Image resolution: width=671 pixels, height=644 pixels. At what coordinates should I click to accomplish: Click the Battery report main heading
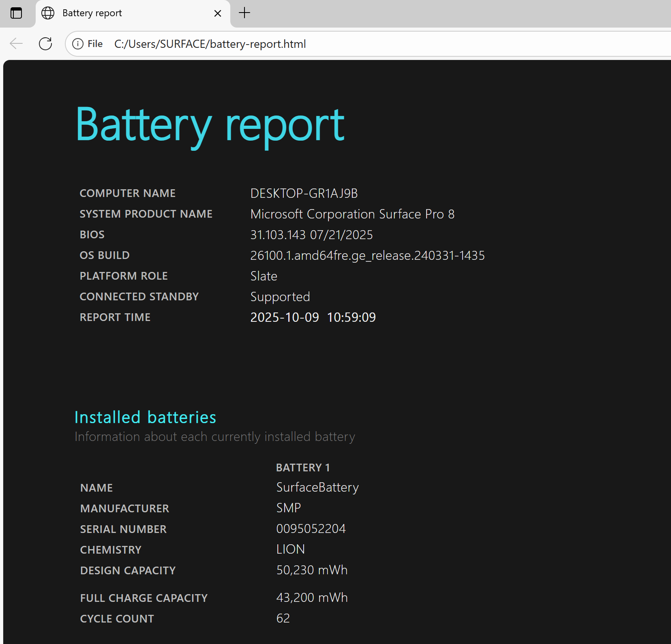210,125
